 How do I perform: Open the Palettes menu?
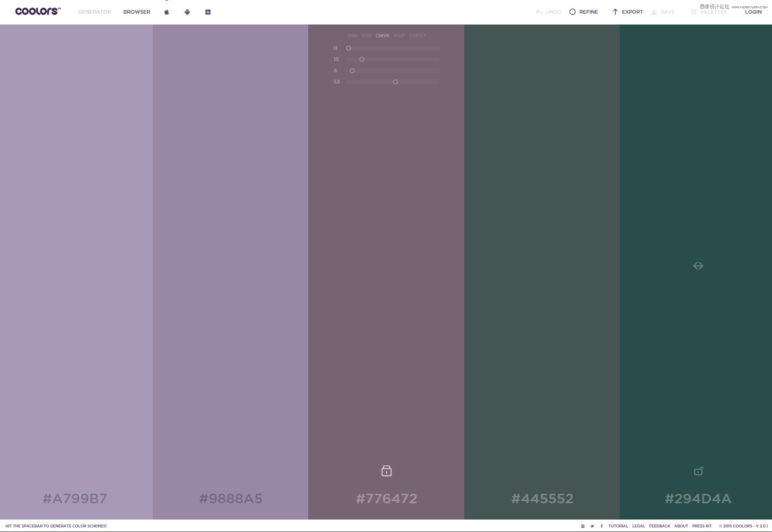pos(709,12)
